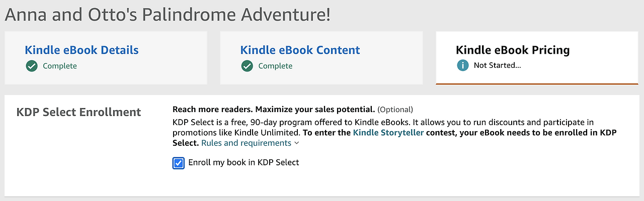Image resolution: width=644 pixels, height=201 pixels.
Task: Open the Rules and requirements link
Action: tap(246, 143)
